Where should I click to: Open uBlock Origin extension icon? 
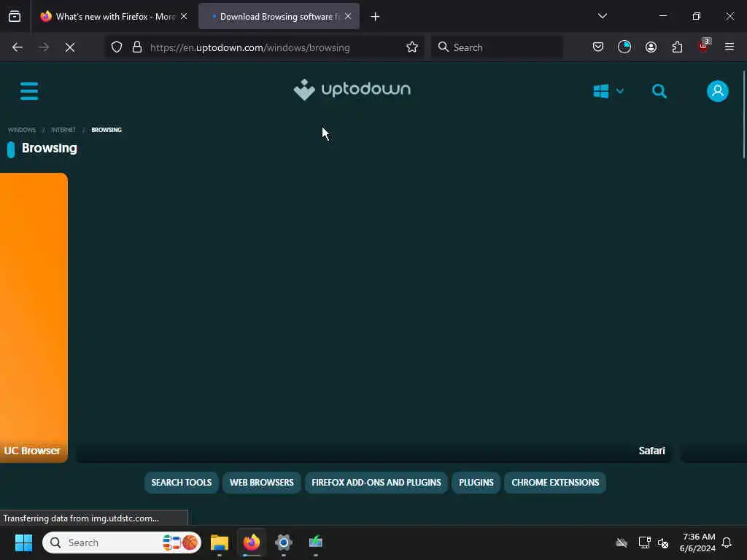pyautogui.click(x=704, y=46)
